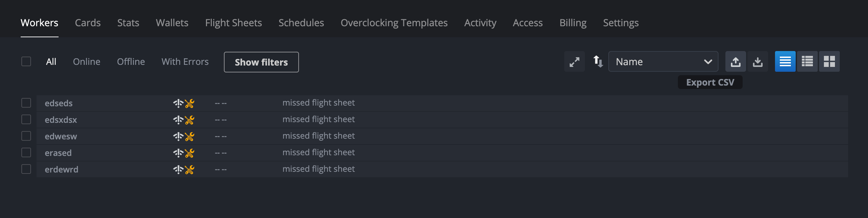Check the checkbox next to edsxdsx
This screenshot has width=868, height=218.
(26, 119)
